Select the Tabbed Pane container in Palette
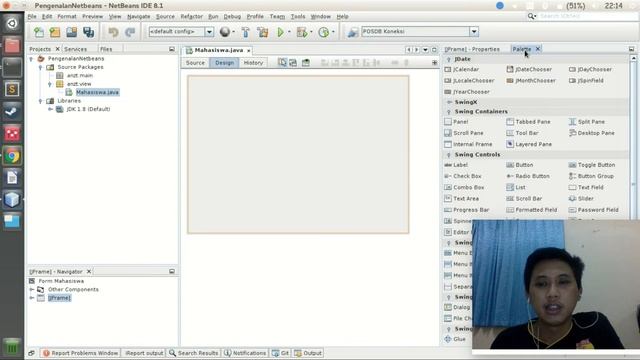This screenshot has width=640, height=360. pos(529,122)
